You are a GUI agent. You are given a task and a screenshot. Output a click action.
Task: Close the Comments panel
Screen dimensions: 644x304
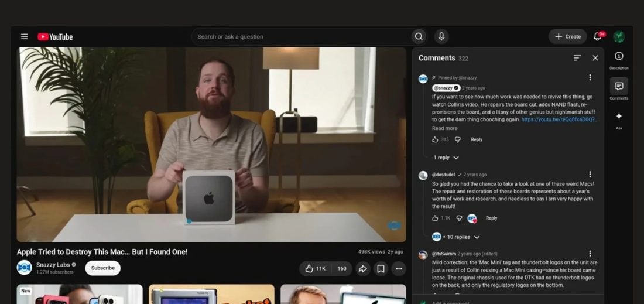tap(595, 58)
